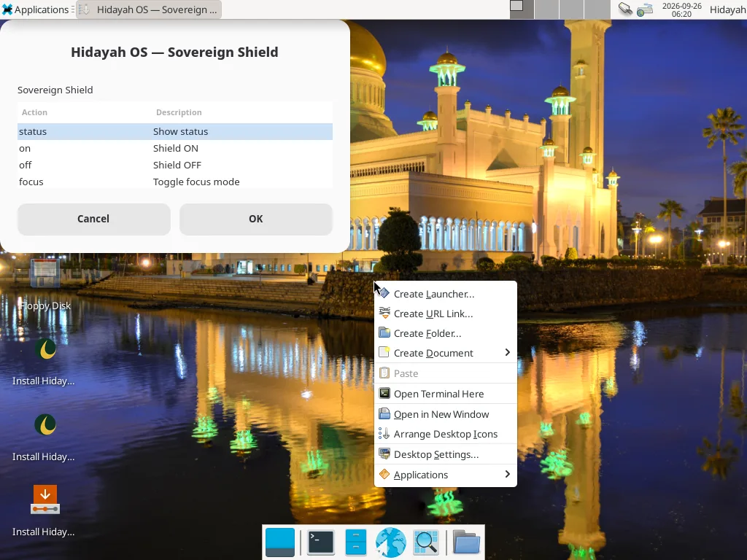Click the Create Document page icon
The image size is (747, 560).
click(384, 352)
